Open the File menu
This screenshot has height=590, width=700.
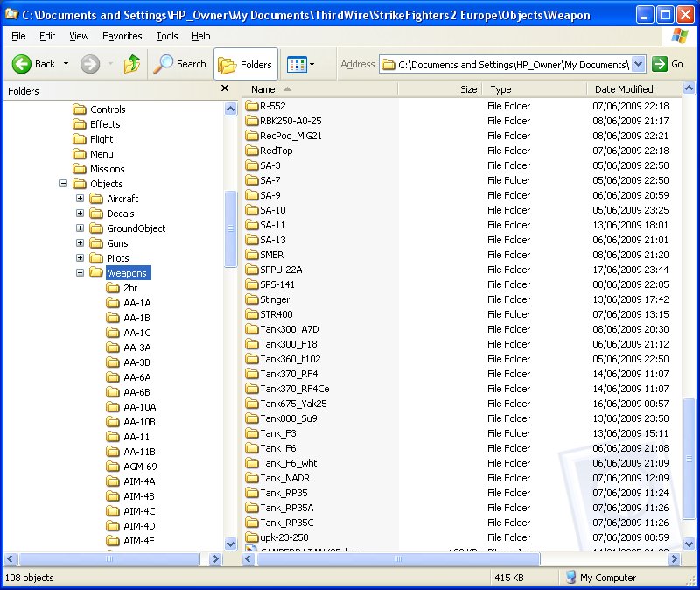pos(18,36)
